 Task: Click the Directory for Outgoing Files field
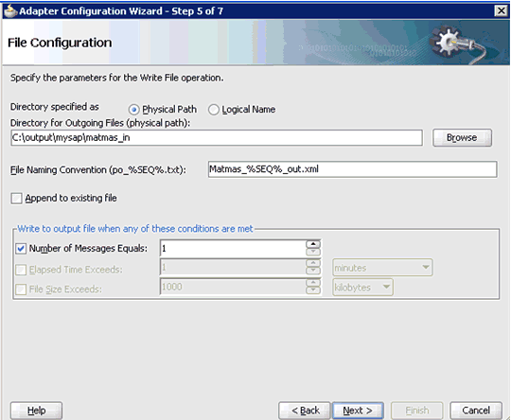(217, 138)
